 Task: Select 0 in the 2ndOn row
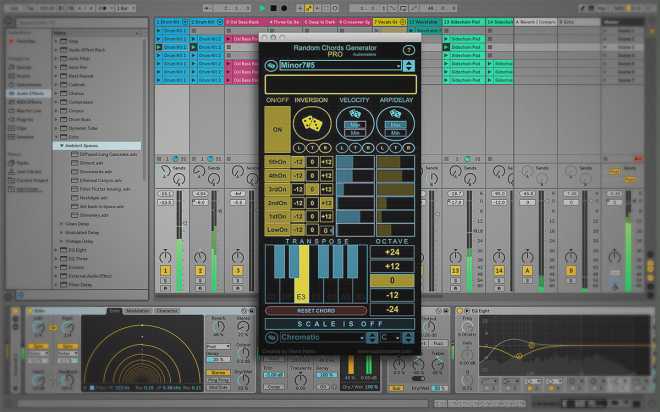coord(312,203)
